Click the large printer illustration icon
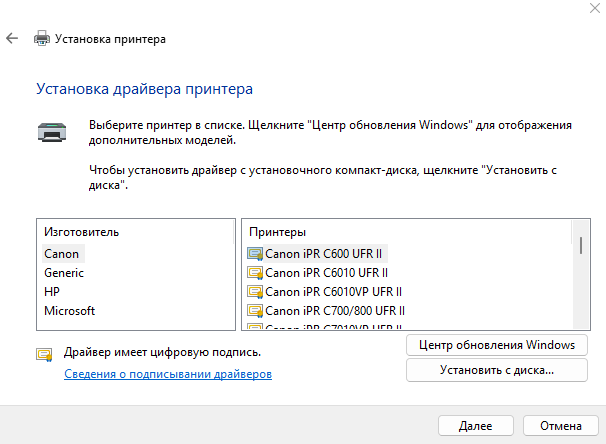The width and height of the screenshot is (606, 444). (x=52, y=129)
